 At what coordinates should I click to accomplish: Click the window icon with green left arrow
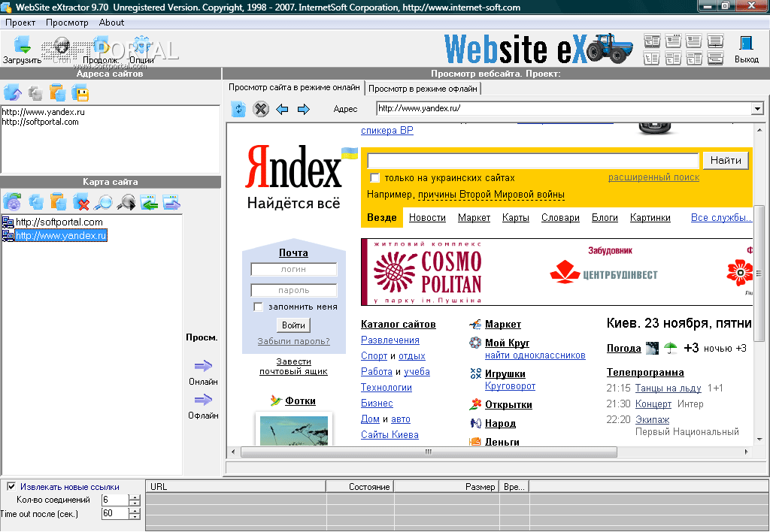tap(149, 201)
